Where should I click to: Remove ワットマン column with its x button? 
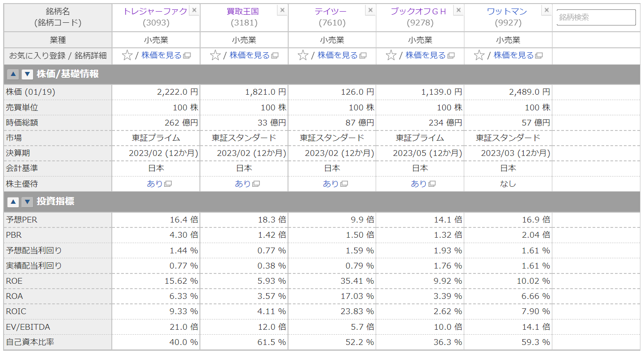547,10
